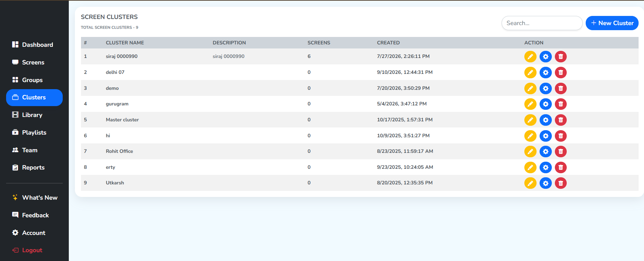Go to Account settings
This screenshot has width=644, height=261.
click(34, 233)
